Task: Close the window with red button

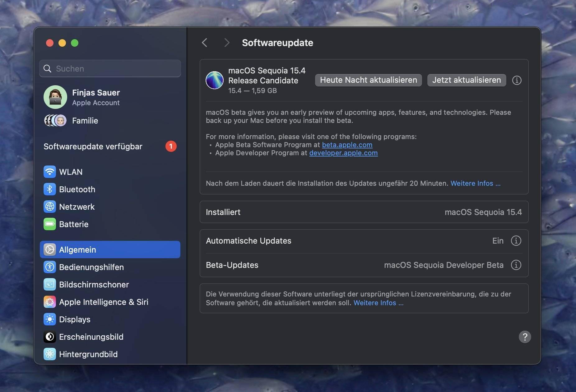Action: (50, 43)
